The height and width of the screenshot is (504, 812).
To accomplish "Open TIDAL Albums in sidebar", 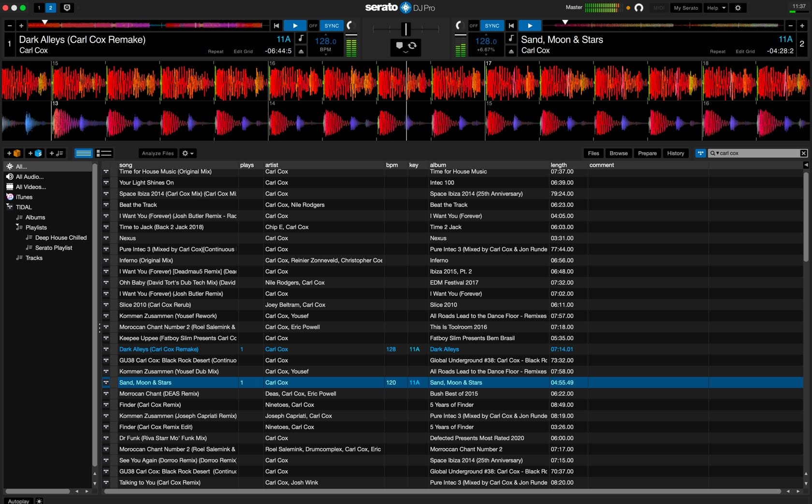I will pyautogui.click(x=35, y=217).
